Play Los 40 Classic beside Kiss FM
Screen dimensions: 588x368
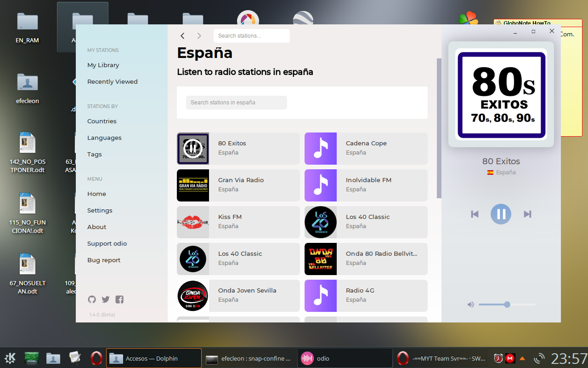321,222
